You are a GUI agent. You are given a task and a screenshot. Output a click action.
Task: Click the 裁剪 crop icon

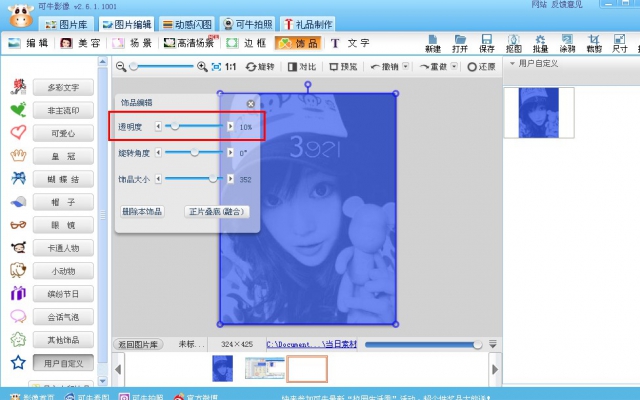594,44
